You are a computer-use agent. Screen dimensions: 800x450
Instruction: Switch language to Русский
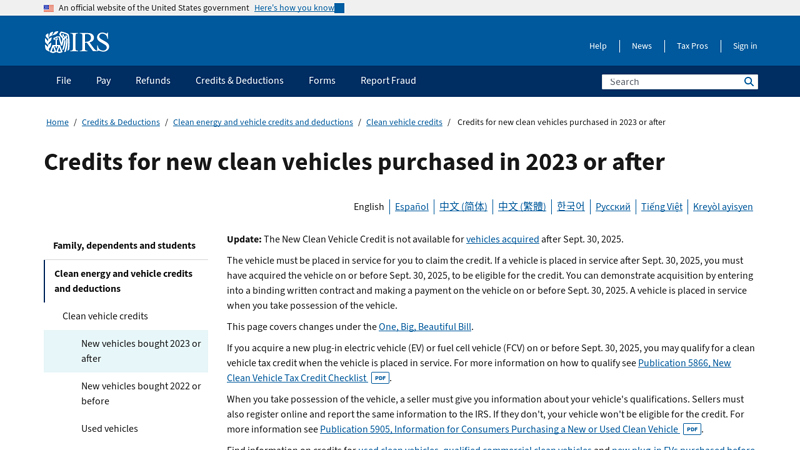613,207
